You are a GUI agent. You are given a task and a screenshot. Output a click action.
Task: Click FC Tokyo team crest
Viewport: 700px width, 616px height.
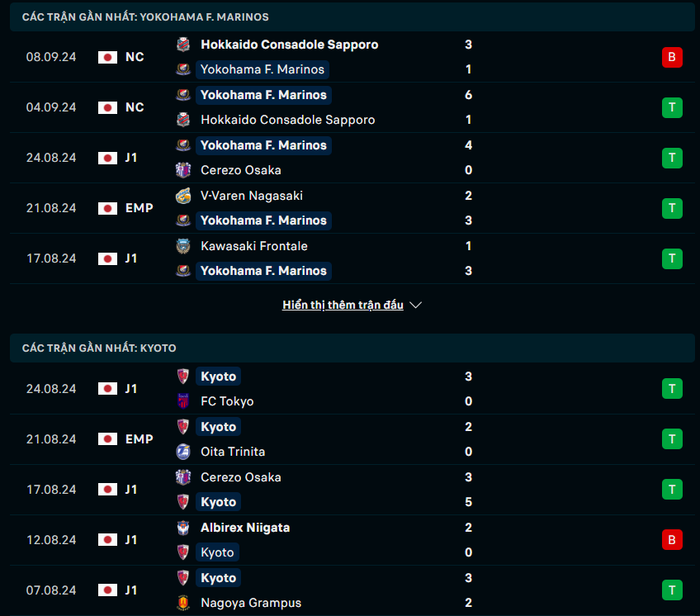[183, 401]
